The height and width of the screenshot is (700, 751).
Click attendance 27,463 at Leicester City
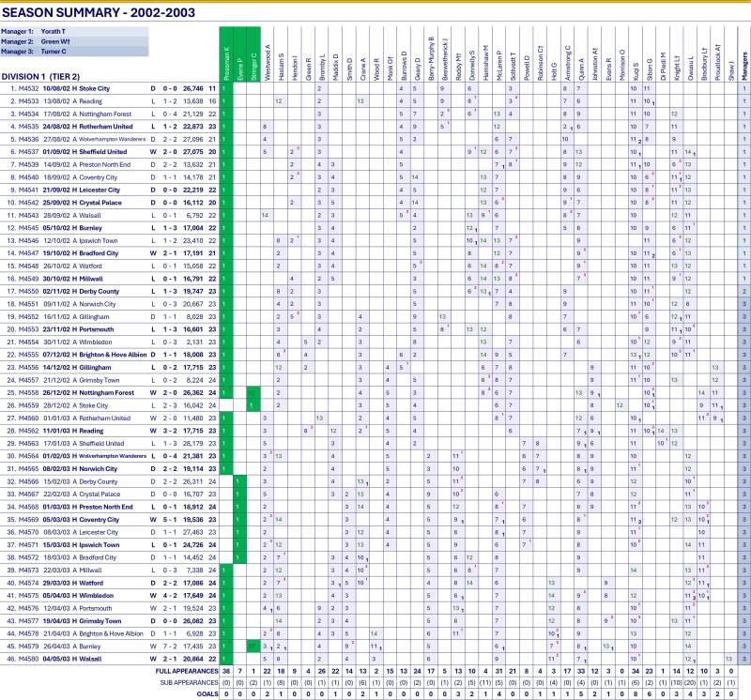pyautogui.click(x=193, y=532)
